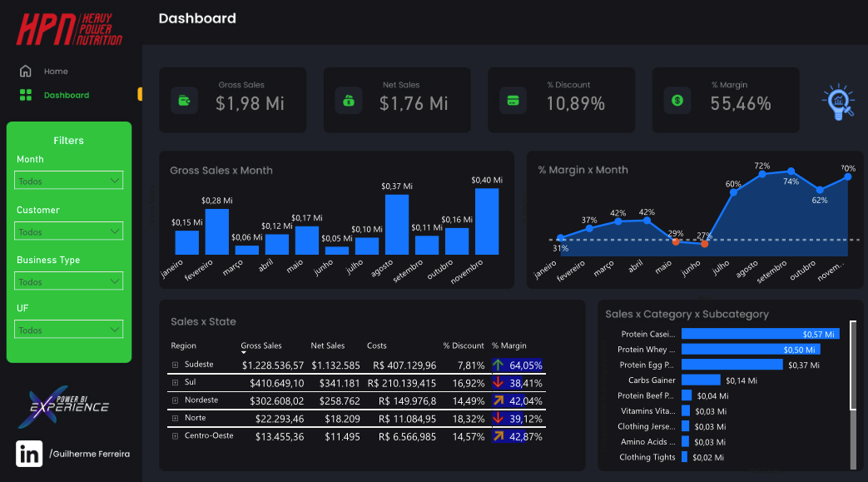This screenshot has width=868, height=482.
Task: Click the Sales x Category chart scrollbar
Action: 852,366
